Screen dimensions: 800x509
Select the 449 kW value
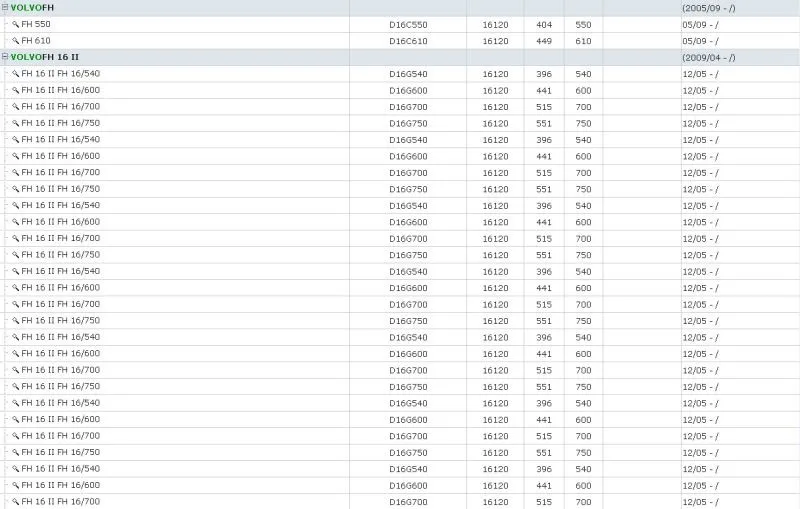(x=544, y=41)
